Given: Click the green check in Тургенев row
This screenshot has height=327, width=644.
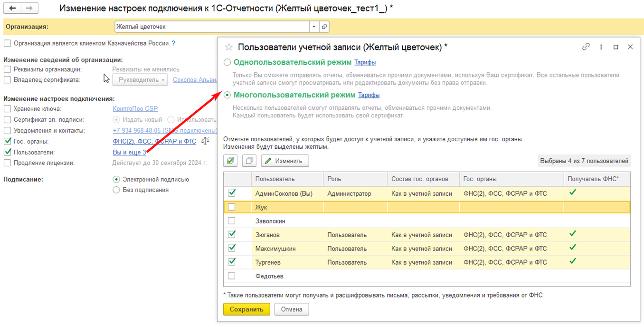Looking at the screenshot, I should pos(573,261).
